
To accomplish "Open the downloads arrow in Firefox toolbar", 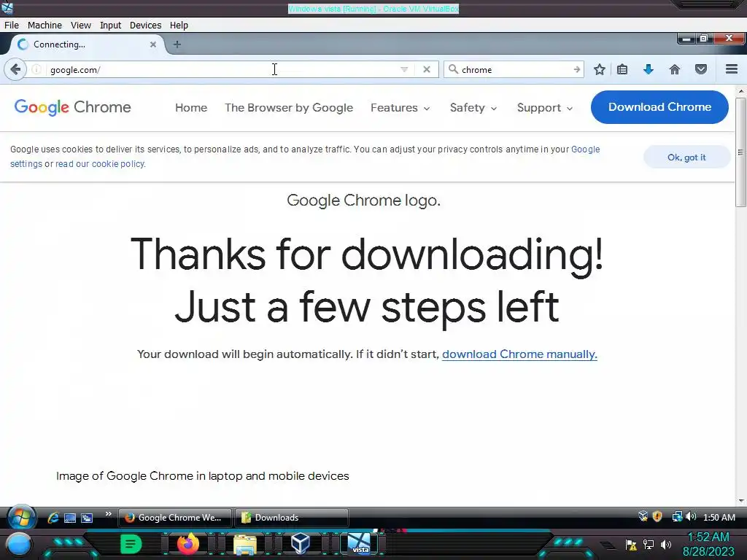I will tap(648, 69).
